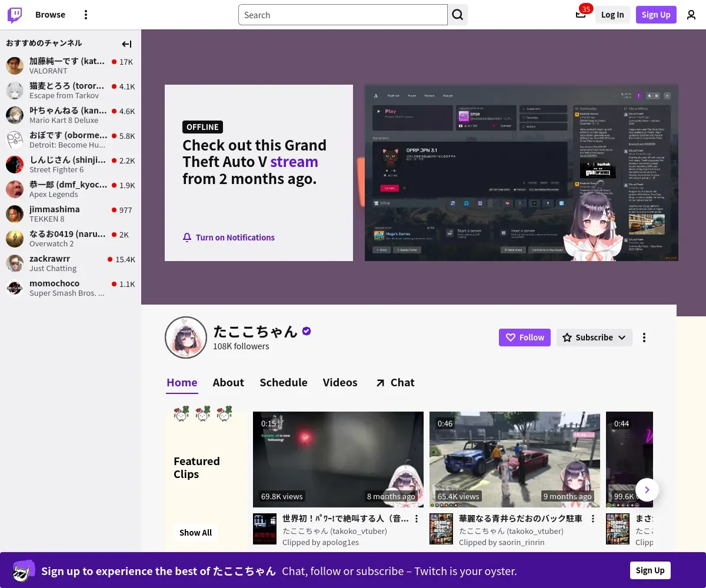Screen dimensions: 706x588
Task: Switch to the Schedule tab
Action: tap(284, 382)
